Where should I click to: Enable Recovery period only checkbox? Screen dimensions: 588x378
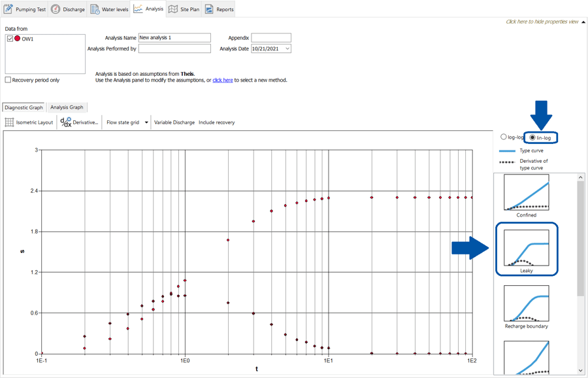click(8, 80)
